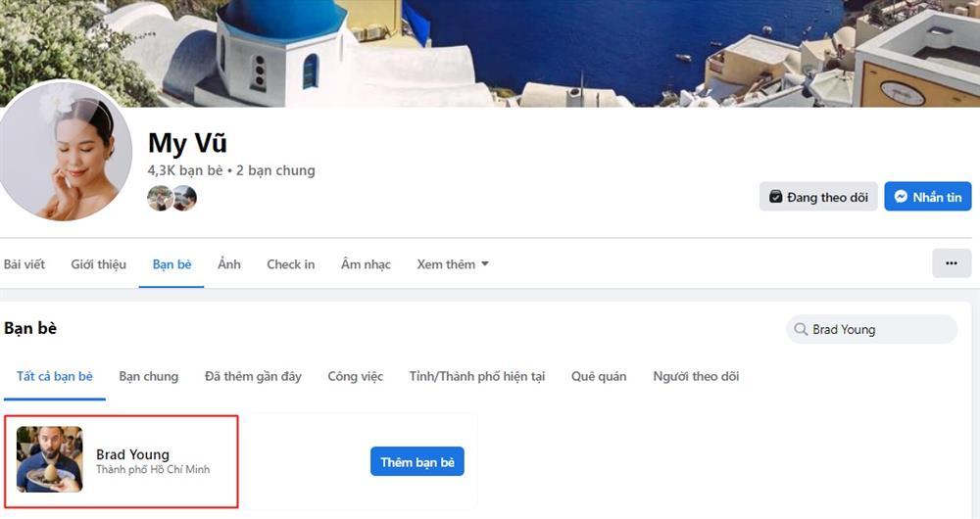
Task: Open the three-dots more options menu
Action: (952, 263)
